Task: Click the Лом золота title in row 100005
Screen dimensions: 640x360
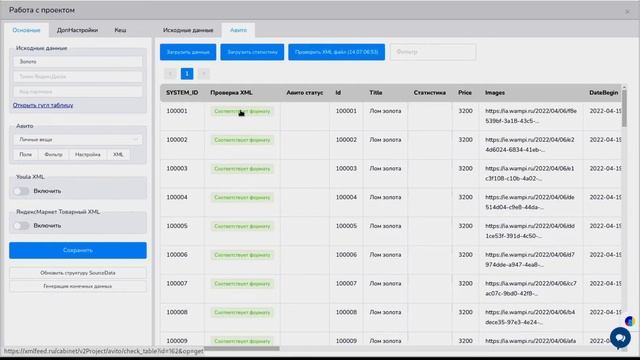Action: (385, 226)
